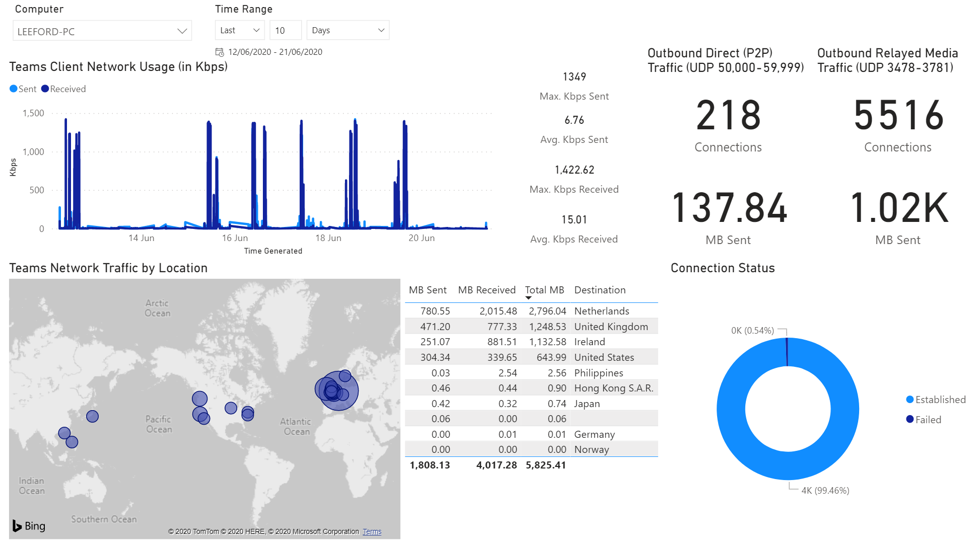Click the Connection Status title
The height and width of the screenshot is (549, 980).
(x=723, y=268)
